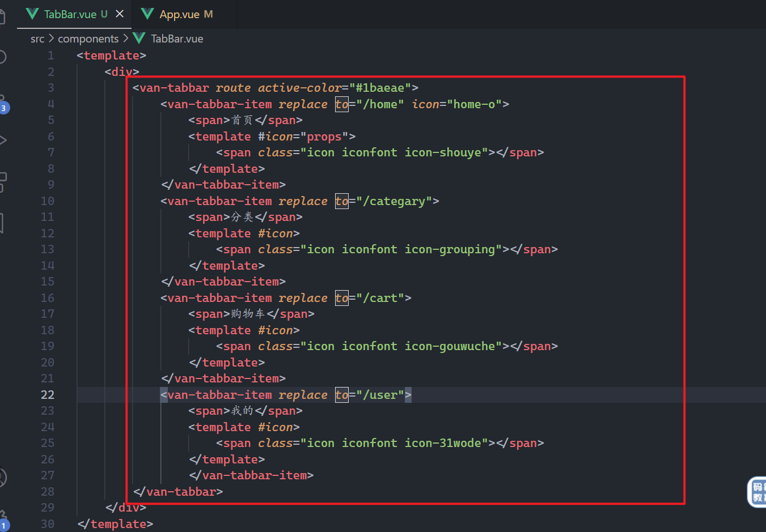Click line number 1 in gutter
The image size is (766, 532).
coord(50,56)
